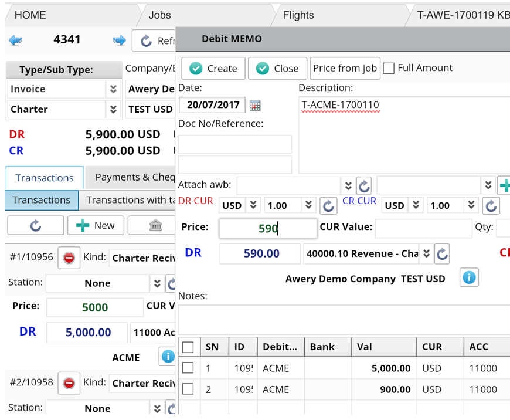Click the refresh icon next to Attach awb
The height and width of the screenshot is (420, 510).
click(x=364, y=186)
